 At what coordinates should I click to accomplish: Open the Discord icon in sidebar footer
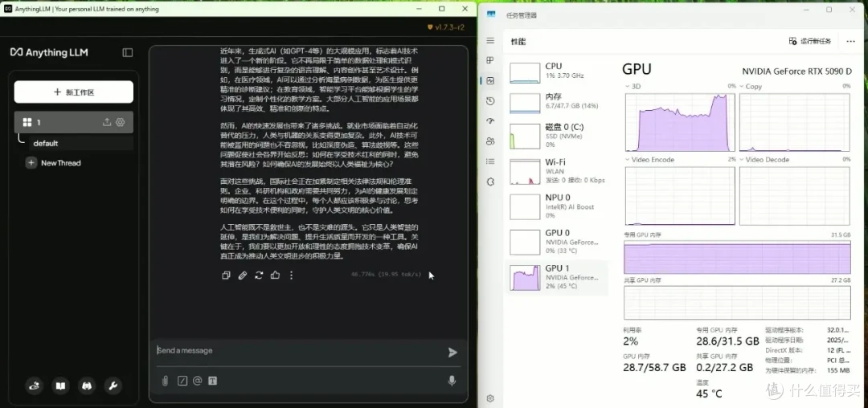click(87, 386)
